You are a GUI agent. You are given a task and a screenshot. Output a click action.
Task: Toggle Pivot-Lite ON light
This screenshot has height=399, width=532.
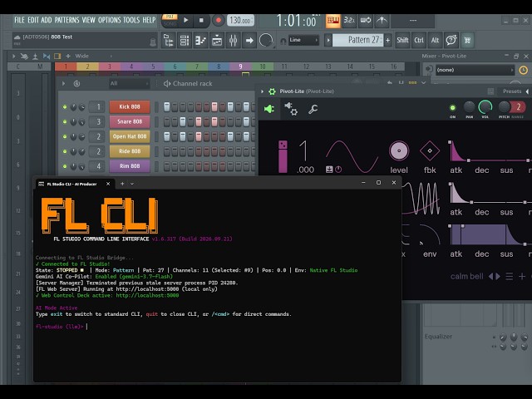tap(452, 108)
